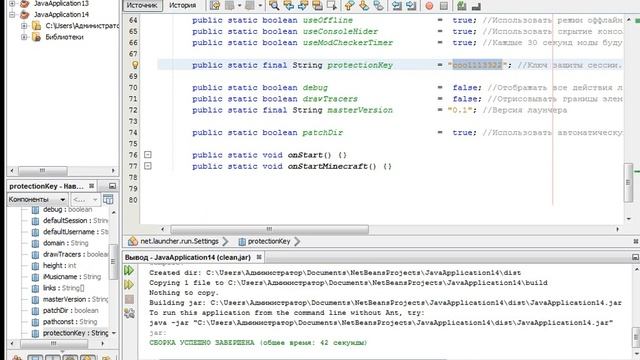
Task: Expand the Библиотеки node
Action: coord(24,37)
